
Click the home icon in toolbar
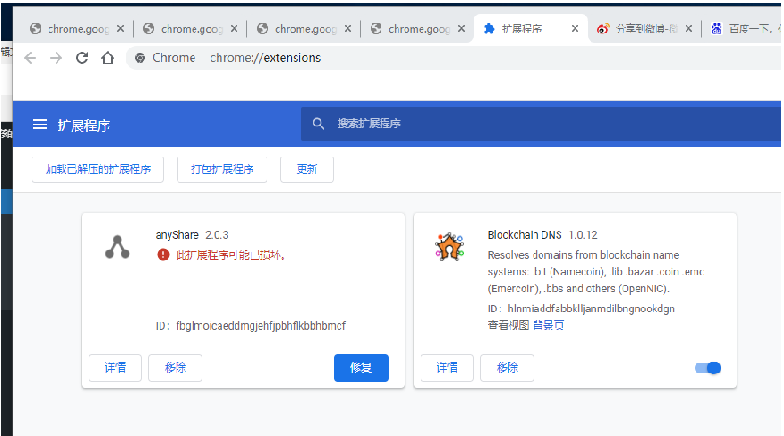coord(107,58)
